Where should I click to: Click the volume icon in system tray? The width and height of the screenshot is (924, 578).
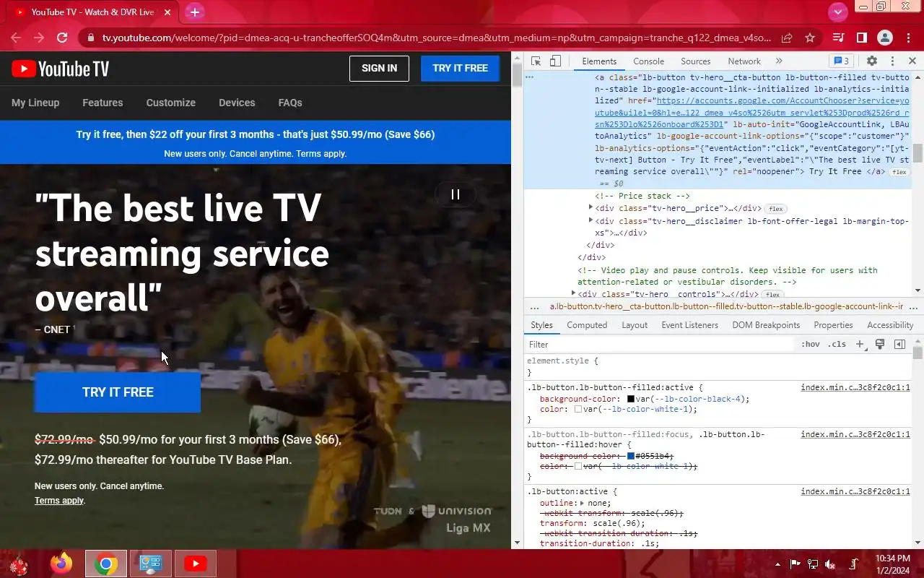830,564
